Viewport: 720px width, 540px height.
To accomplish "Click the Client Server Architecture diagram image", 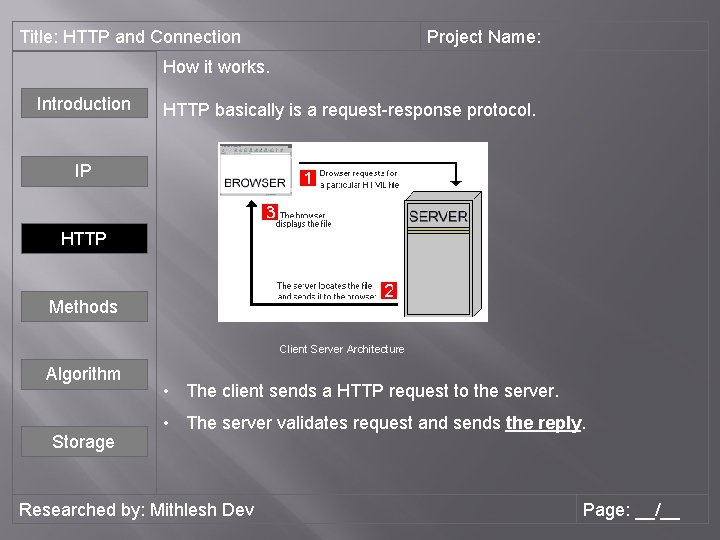I will point(353,232).
